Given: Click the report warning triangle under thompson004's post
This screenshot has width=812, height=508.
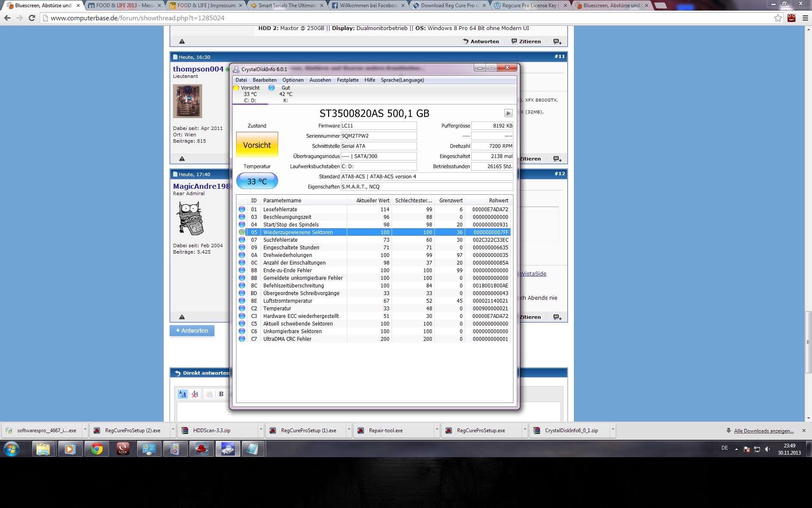Looking at the screenshot, I should pyautogui.click(x=182, y=159).
